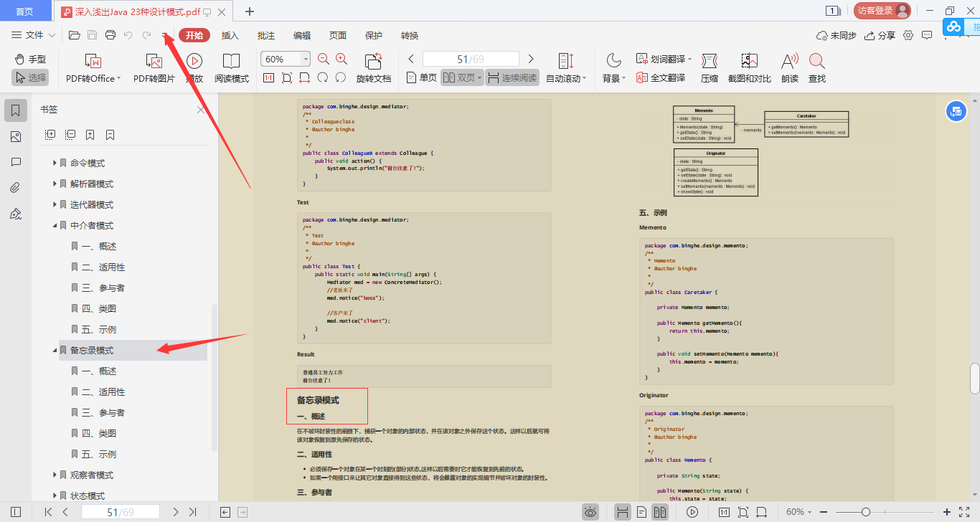This screenshot has height=522, width=980.
Task: Click the 压缩 compress tool
Action: click(710, 68)
